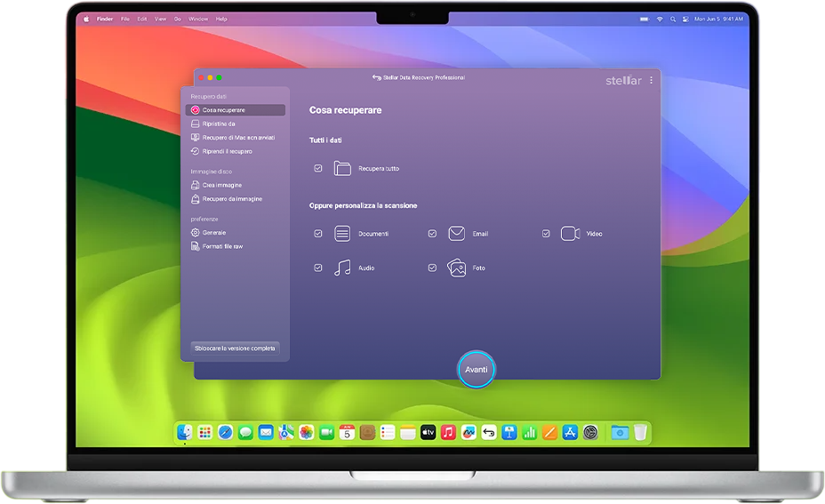Image resolution: width=825 pixels, height=504 pixels.
Task: Open Spotlight search in menu bar
Action: (673, 19)
